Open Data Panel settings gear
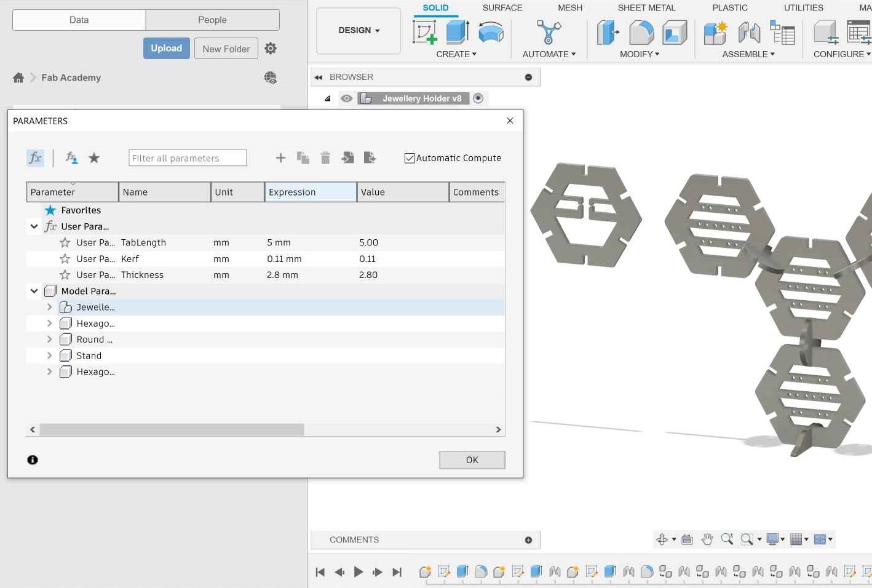872x588 pixels. (x=271, y=48)
